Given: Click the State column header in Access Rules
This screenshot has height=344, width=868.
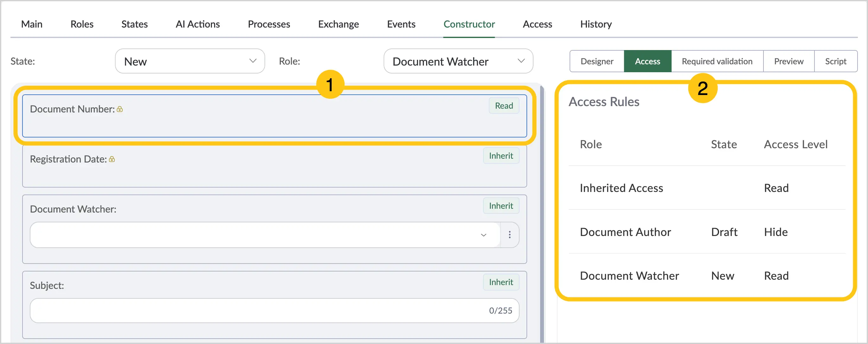Looking at the screenshot, I should [x=724, y=144].
